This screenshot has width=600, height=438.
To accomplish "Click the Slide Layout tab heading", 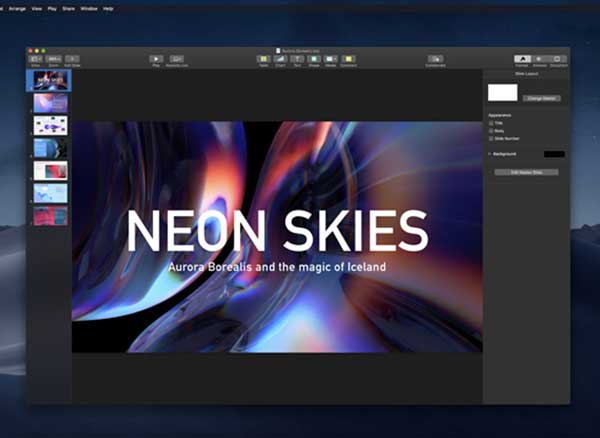I will coord(527,73).
